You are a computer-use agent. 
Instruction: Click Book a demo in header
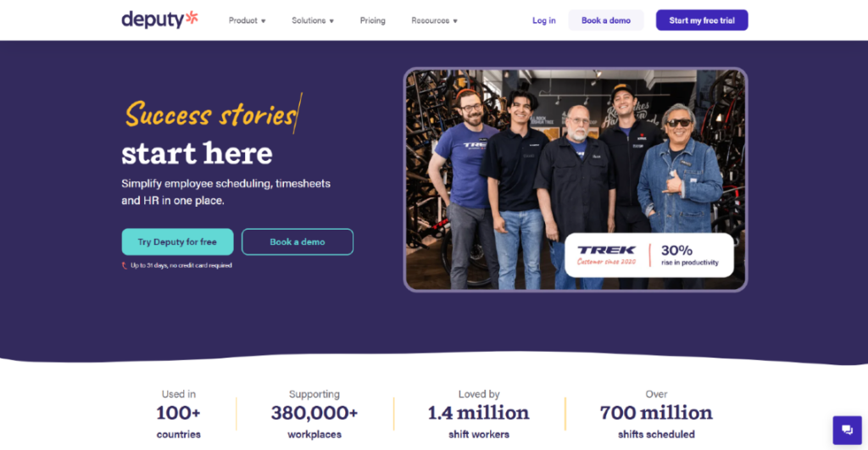(x=605, y=20)
